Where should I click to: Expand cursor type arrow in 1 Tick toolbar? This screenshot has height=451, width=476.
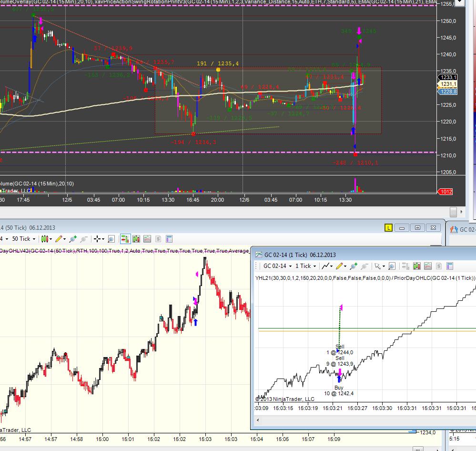click(384, 266)
